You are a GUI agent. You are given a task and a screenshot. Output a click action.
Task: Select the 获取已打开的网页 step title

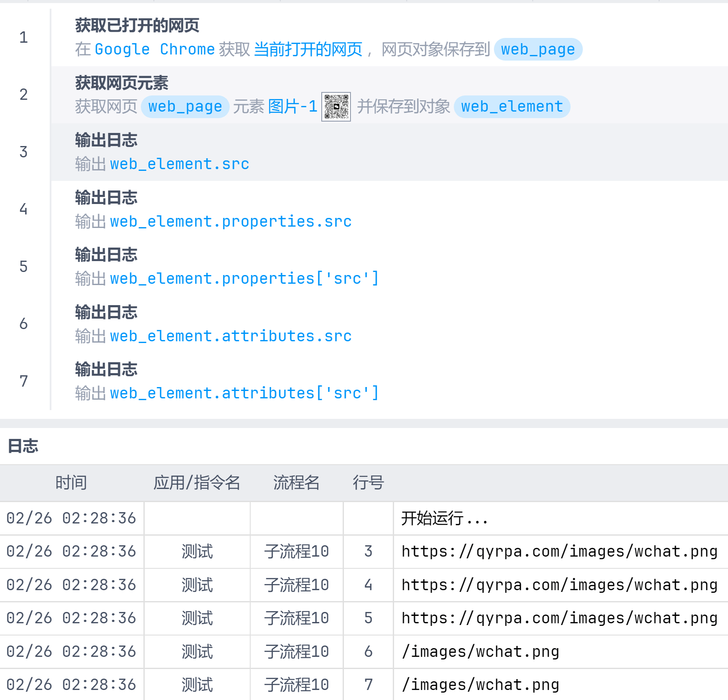point(137,26)
